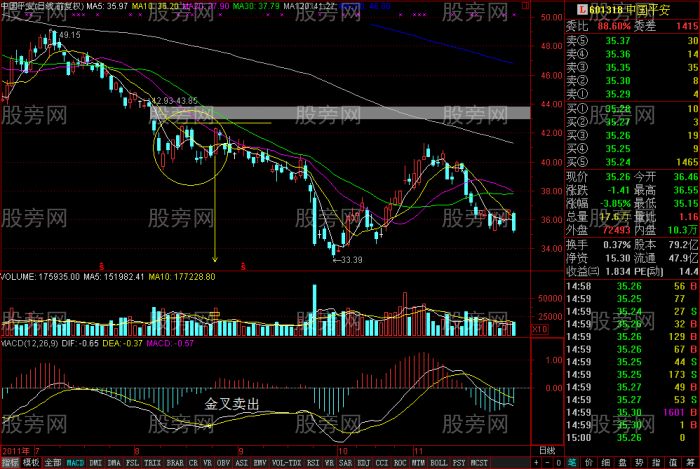700x469 pixels.
Task: Open the 值 value tab
Action: (673, 463)
